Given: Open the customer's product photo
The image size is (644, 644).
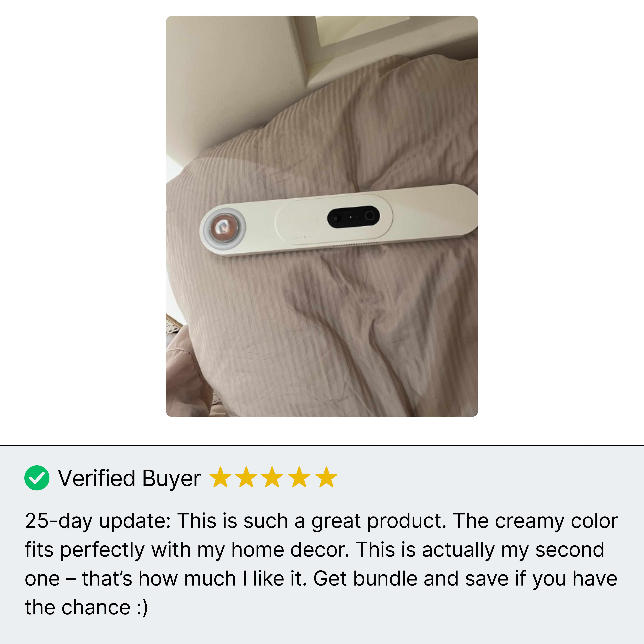Looking at the screenshot, I should 322,216.
